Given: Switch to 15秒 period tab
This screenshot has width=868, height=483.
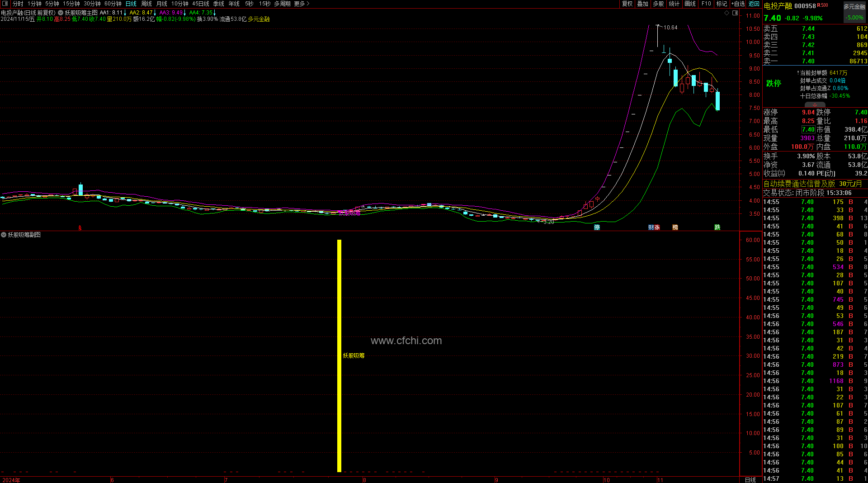Looking at the screenshot, I should click(x=264, y=4).
